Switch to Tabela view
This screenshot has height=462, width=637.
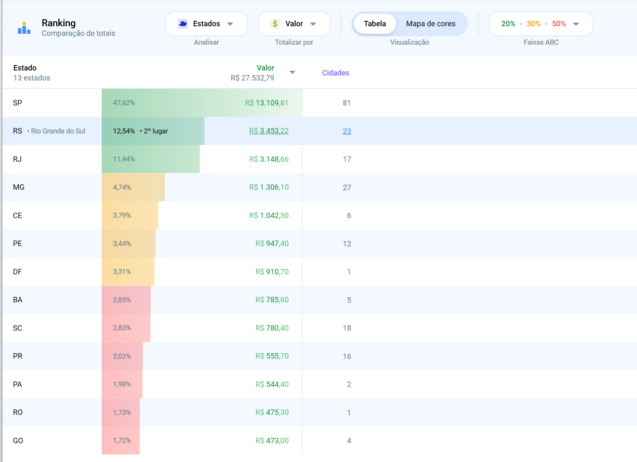point(375,24)
